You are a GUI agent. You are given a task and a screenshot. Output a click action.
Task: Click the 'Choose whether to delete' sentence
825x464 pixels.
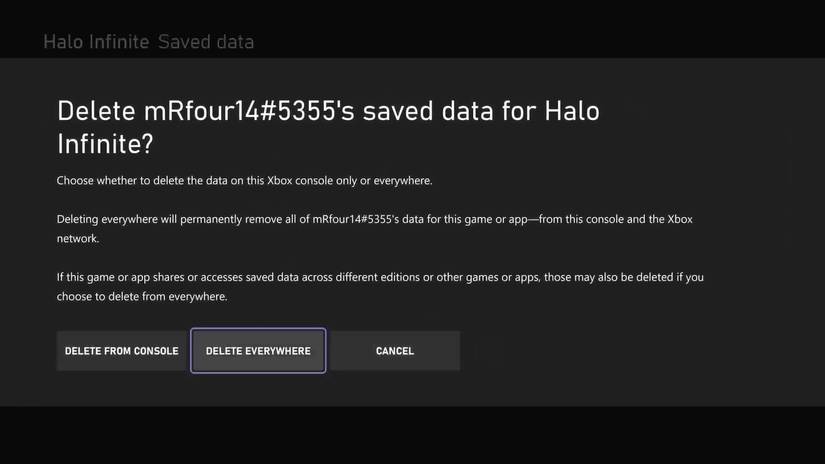(x=244, y=181)
